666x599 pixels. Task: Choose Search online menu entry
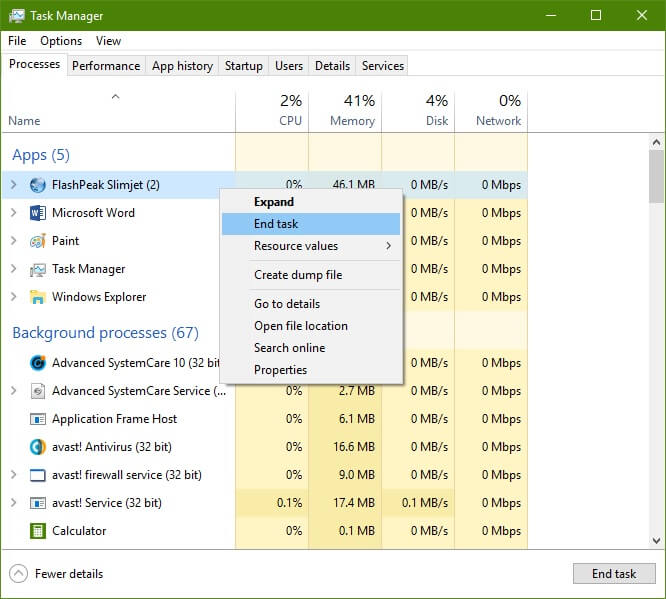click(311, 348)
